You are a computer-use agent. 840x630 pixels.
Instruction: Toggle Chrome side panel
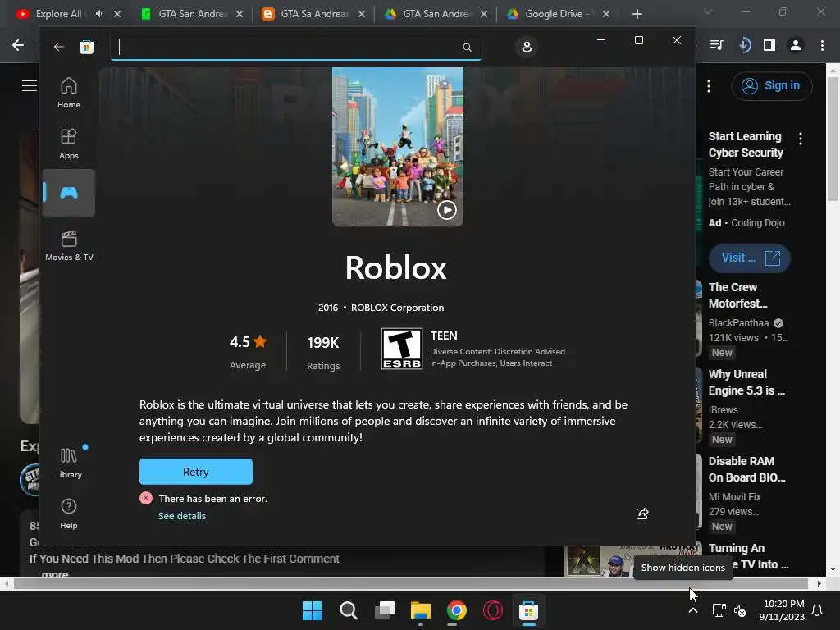(x=769, y=46)
